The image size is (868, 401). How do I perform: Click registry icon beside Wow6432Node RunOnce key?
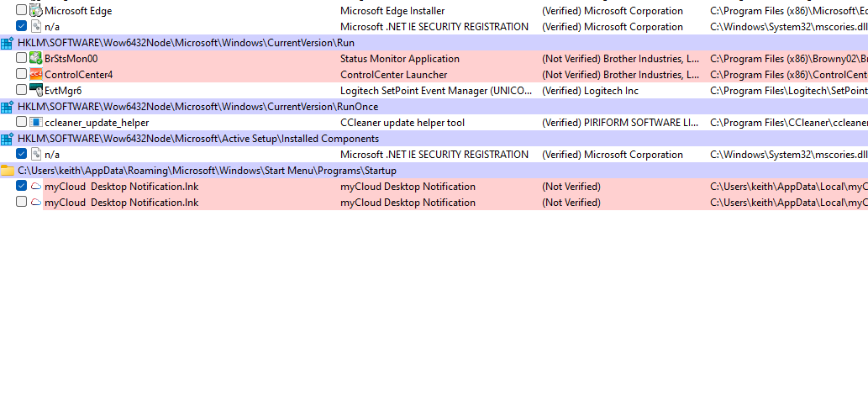(8, 106)
